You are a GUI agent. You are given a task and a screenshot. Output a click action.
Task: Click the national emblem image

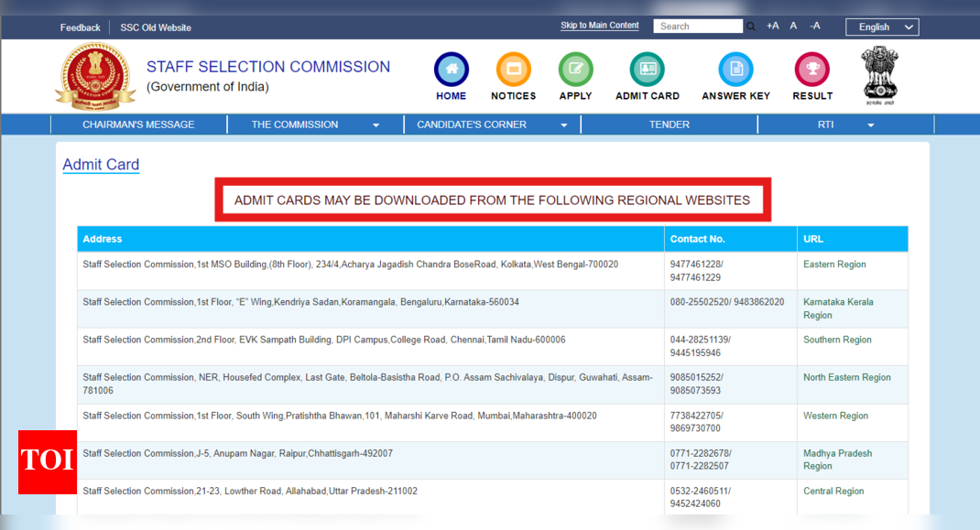879,73
